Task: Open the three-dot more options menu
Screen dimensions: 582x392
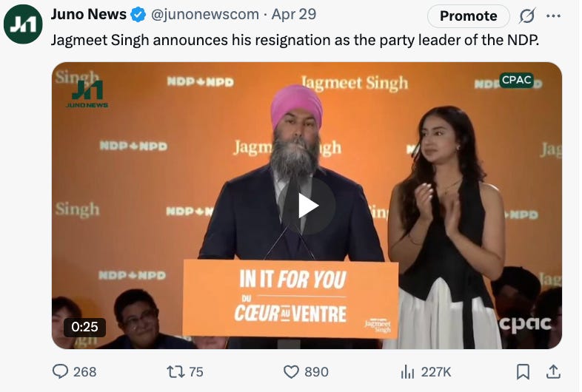Action: [553, 16]
